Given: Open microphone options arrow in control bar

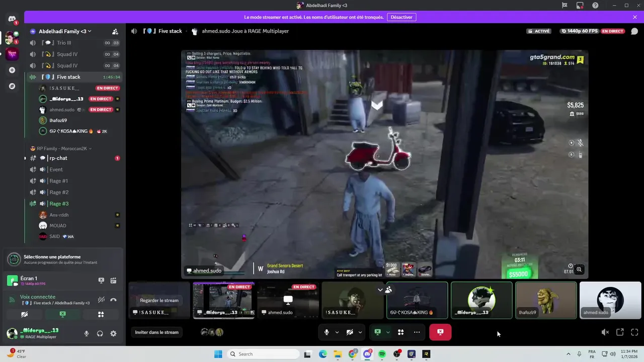Looking at the screenshot, I should [337, 332].
